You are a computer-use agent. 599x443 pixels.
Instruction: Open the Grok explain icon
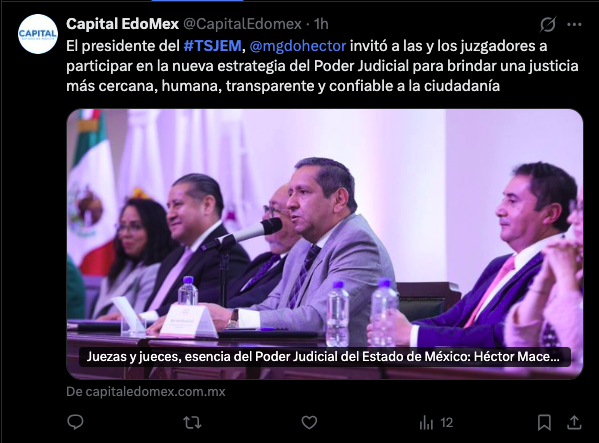548,24
